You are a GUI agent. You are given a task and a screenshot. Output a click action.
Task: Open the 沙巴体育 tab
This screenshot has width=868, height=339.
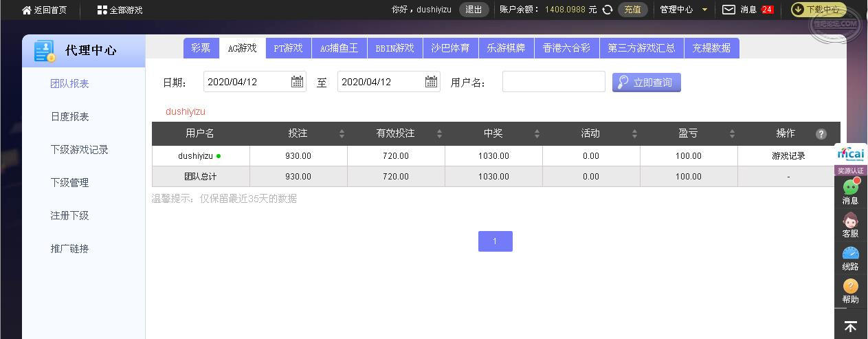(x=450, y=48)
